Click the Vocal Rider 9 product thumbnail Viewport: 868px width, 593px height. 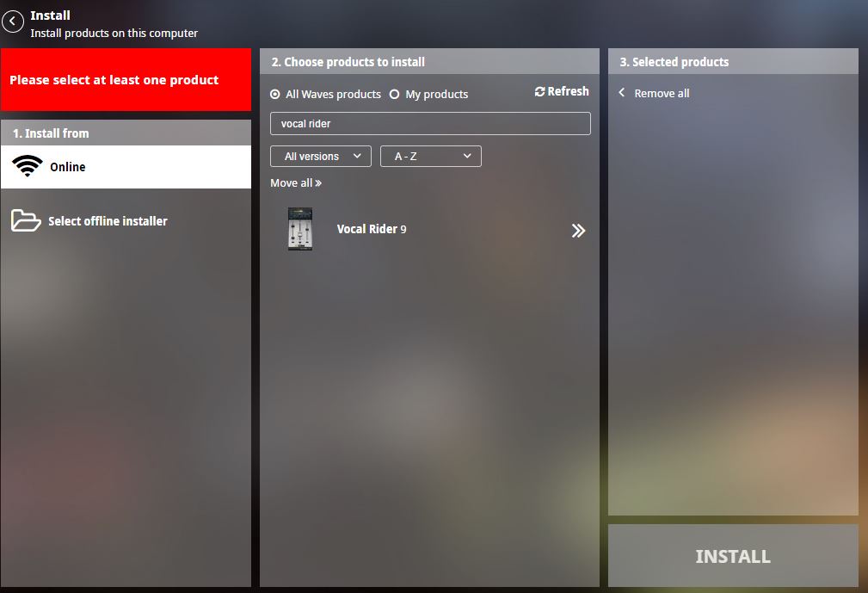click(300, 229)
